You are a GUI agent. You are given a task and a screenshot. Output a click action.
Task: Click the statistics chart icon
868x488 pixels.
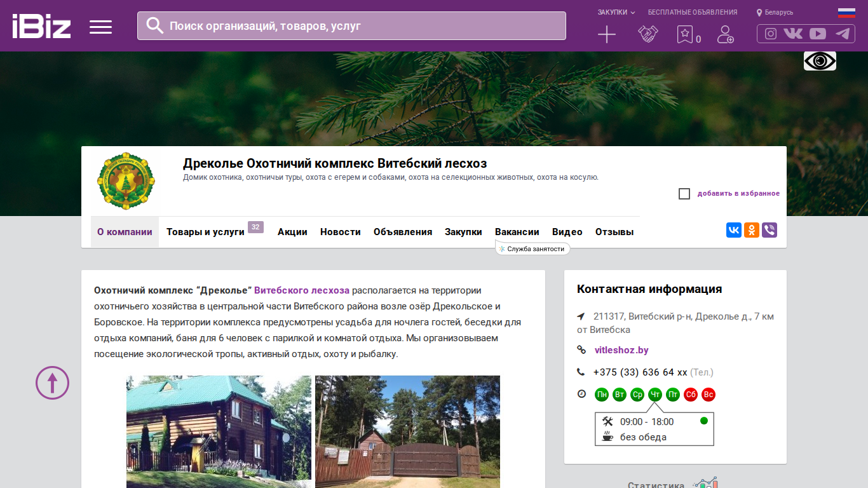(705, 484)
